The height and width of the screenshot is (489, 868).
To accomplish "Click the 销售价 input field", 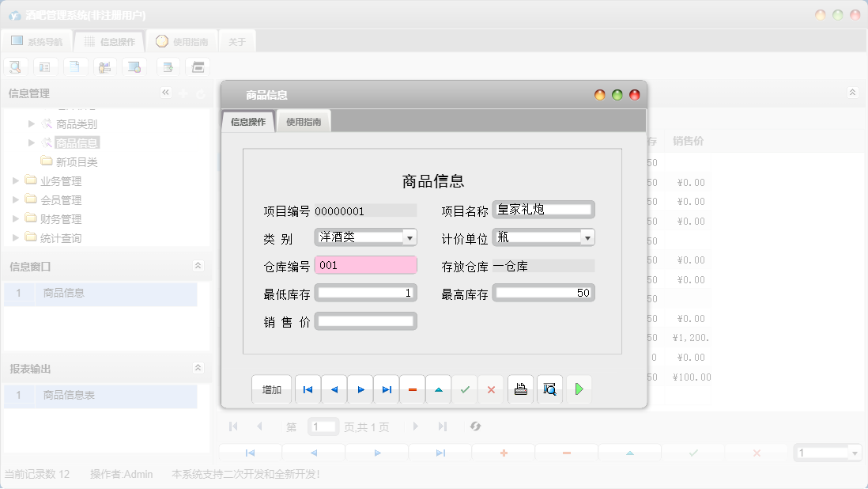I will coord(366,320).
